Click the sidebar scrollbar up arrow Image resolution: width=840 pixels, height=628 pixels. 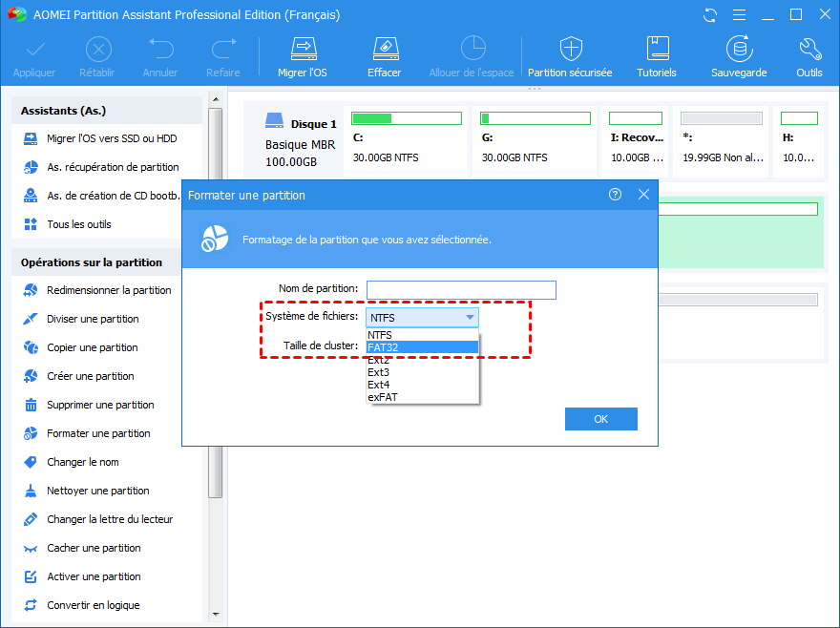(x=216, y=99)
